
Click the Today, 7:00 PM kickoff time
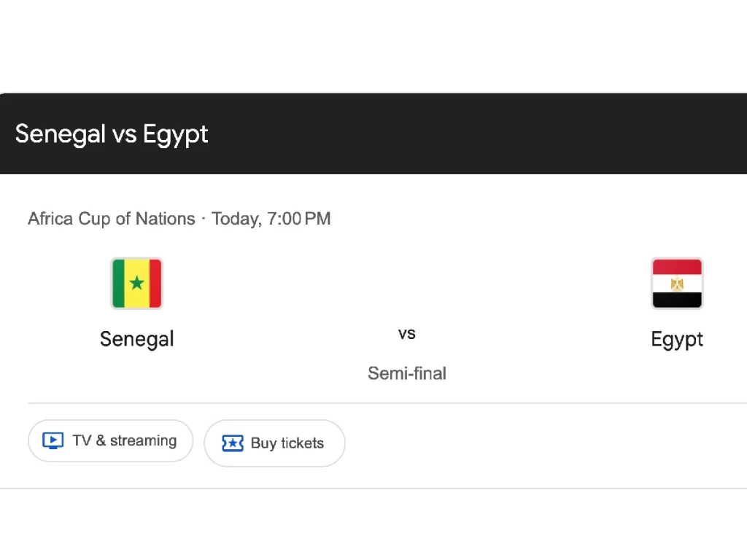pyautogui.click(x=271, y=219)
